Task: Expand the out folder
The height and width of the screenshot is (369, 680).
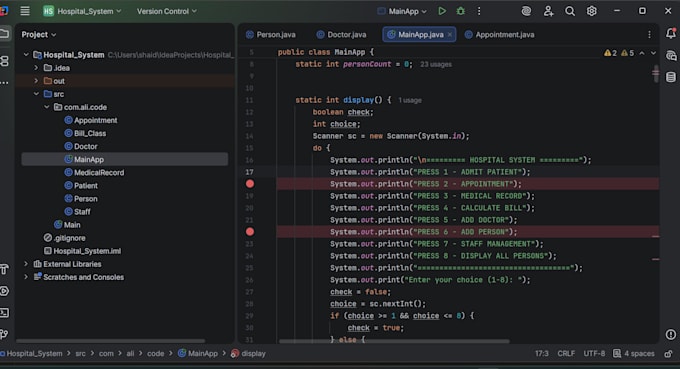Action: [x=36, y=81]
